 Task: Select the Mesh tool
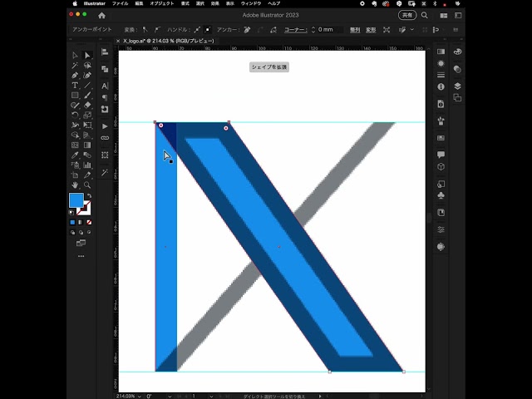(x=75, y=145)
